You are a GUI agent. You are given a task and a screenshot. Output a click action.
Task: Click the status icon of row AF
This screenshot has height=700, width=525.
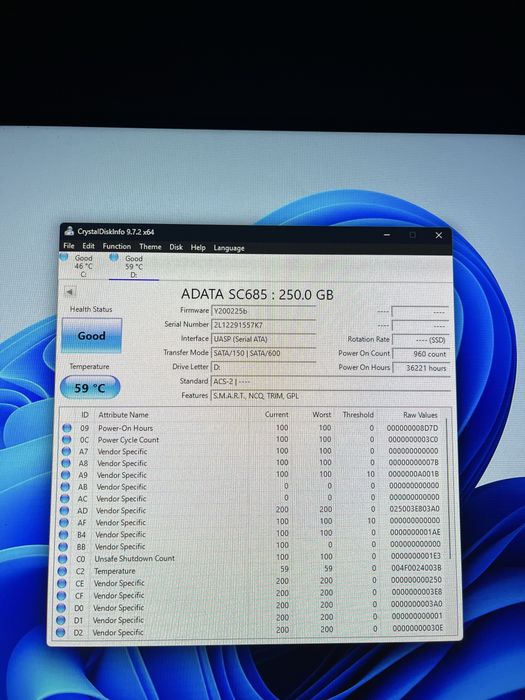pos(64,522)
